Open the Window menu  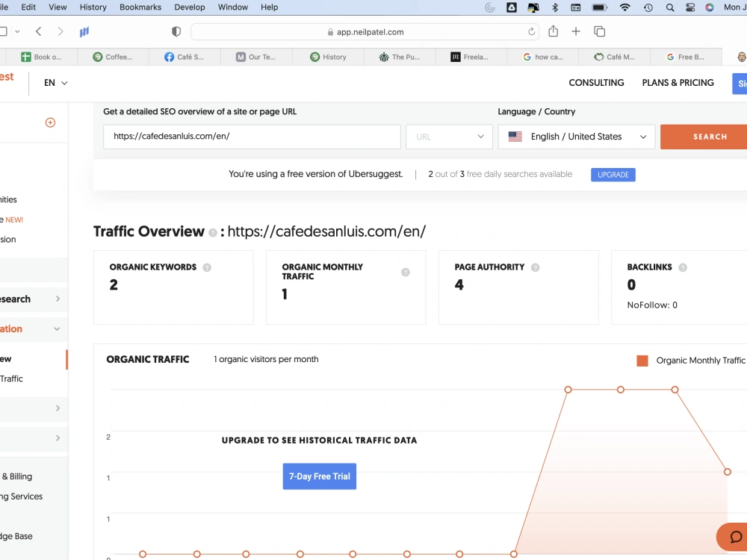(233, 7)
